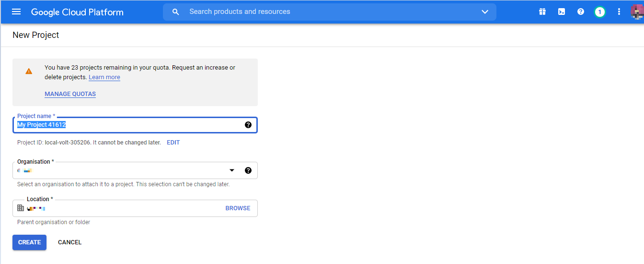Screen dimensions: 644x264
Task: Click the Project name help icon
Action: point(248,125)
